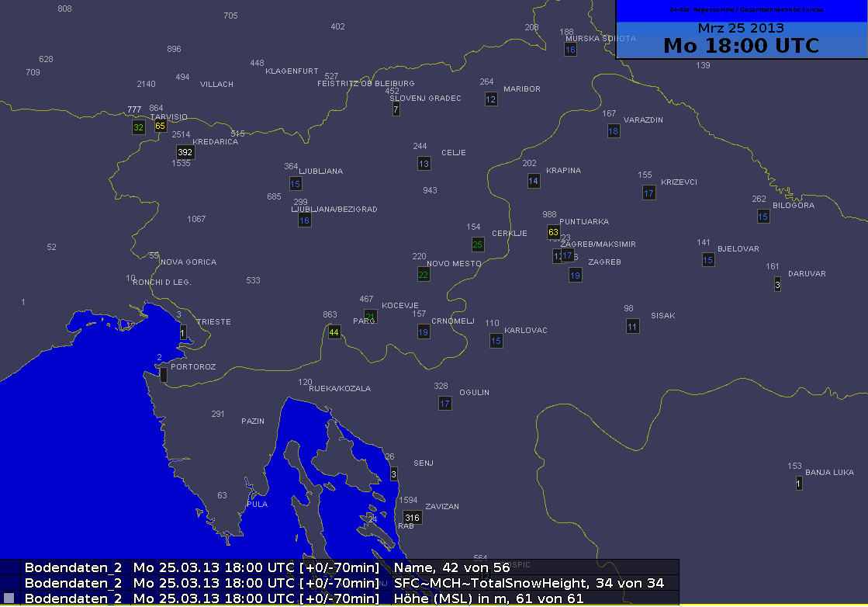Click the KLAGENFURT station label
The image size is (868, 607).
292,71
